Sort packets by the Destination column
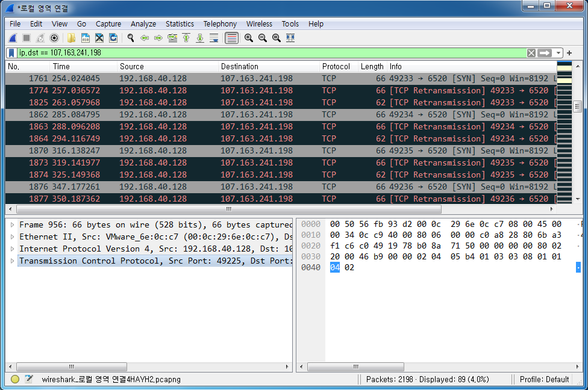The image size is (588, 390). point(269,66)
